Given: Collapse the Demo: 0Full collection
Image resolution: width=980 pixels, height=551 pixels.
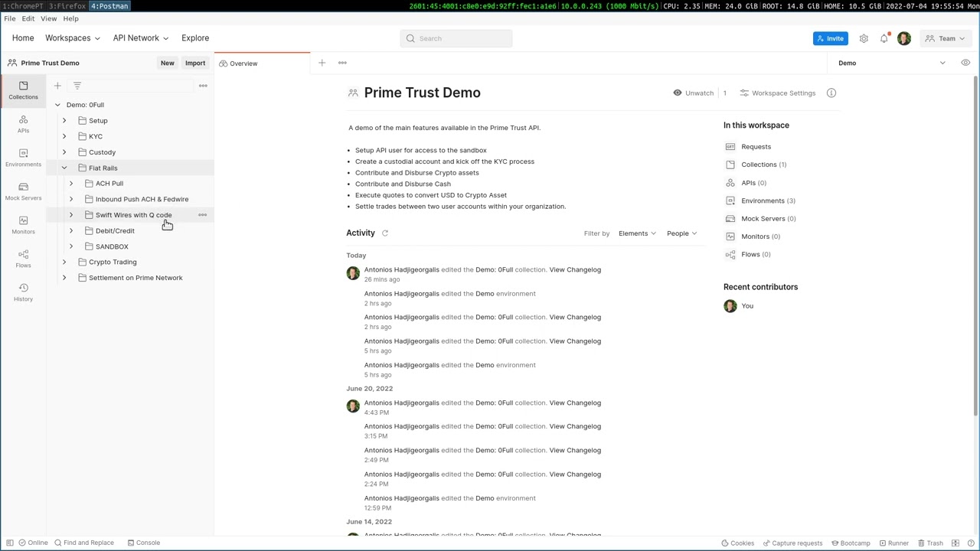Looking at the screenshot, I should tap(57, 105).
